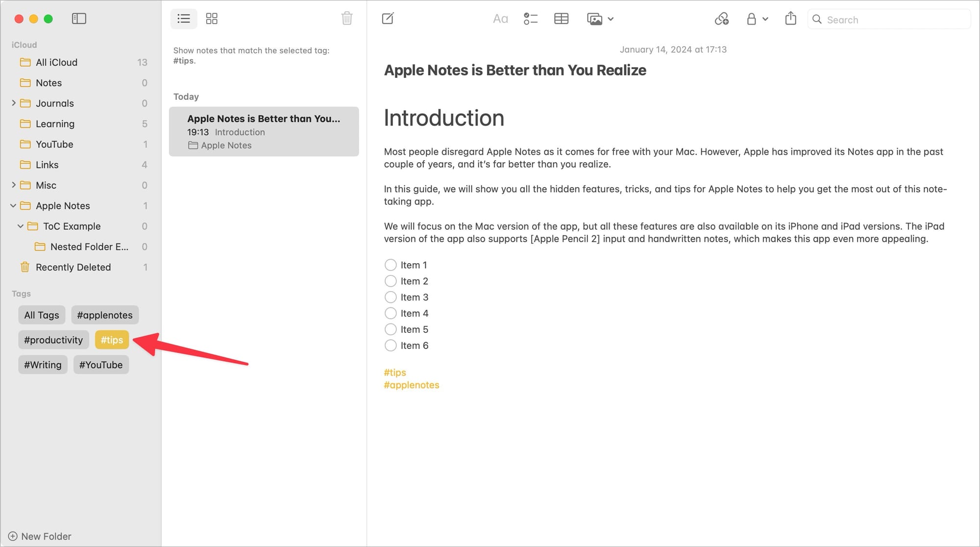Switch to gallery grid view

click(x=212, y=19)
